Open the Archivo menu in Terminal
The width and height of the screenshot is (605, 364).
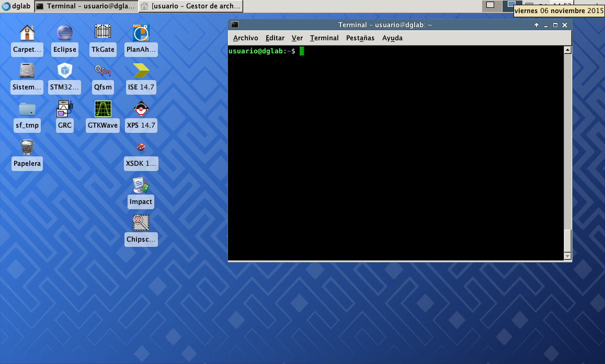pos(245,38)
